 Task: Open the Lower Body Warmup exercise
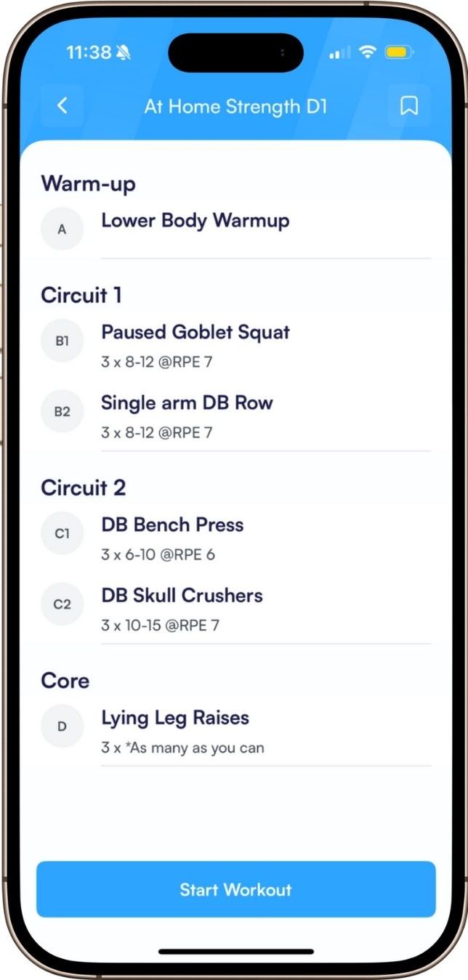coord(195,221)
